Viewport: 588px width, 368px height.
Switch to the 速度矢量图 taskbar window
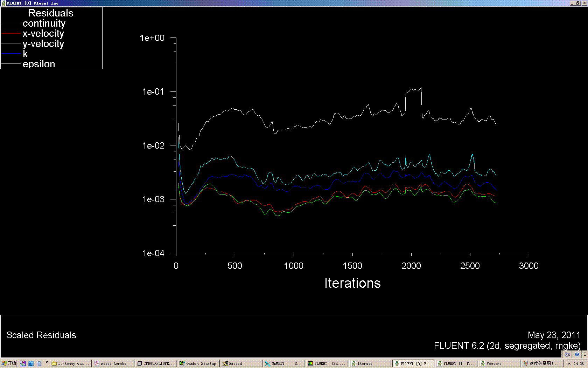tap(541, 363)
